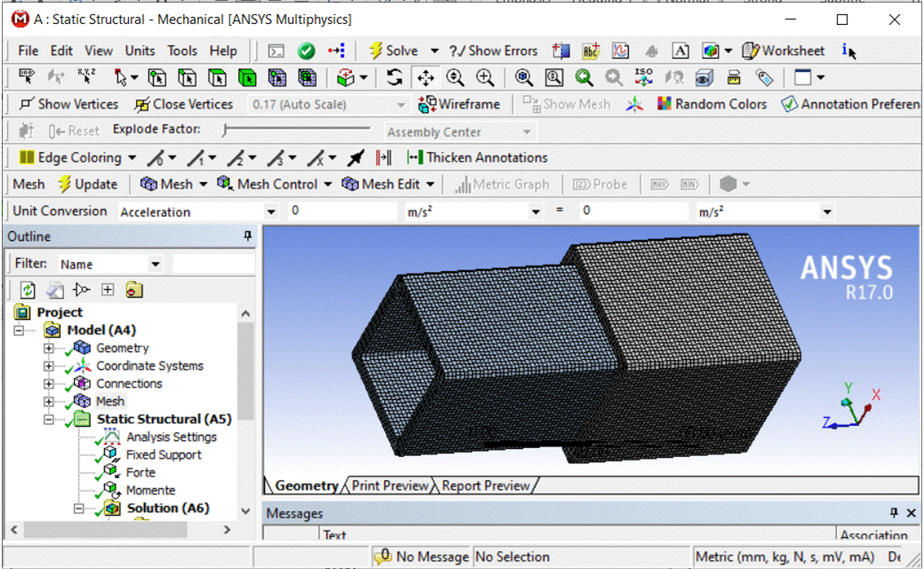Viewport: 924px width, 569px height.
Task: Click the triad display axes icon near Random Colors
Action: point(634,104)
